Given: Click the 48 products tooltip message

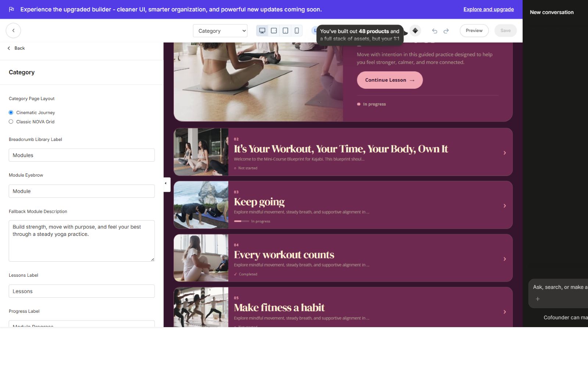Looking at the screenshot, I should [x=360, y=35].
